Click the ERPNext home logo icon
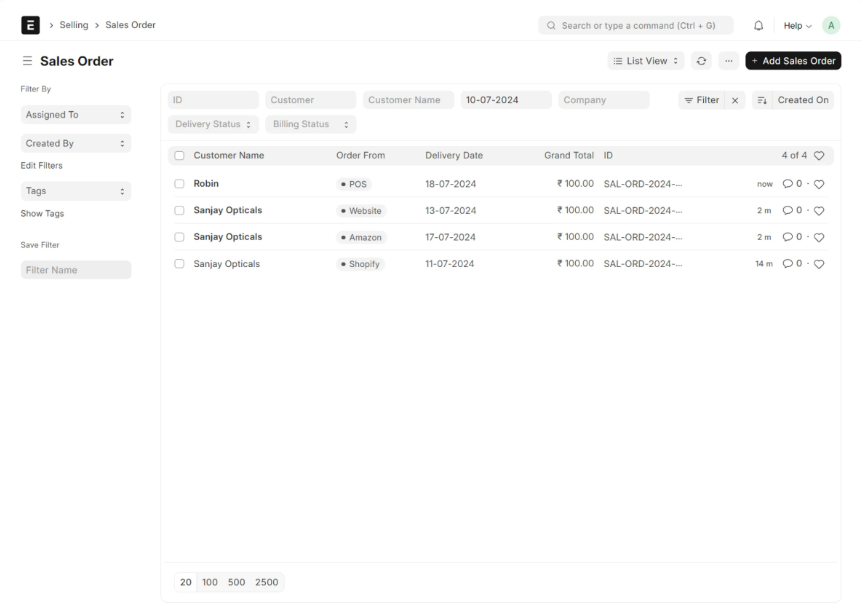The width and height of the screenshot is (862, 613). pos(29,25)
